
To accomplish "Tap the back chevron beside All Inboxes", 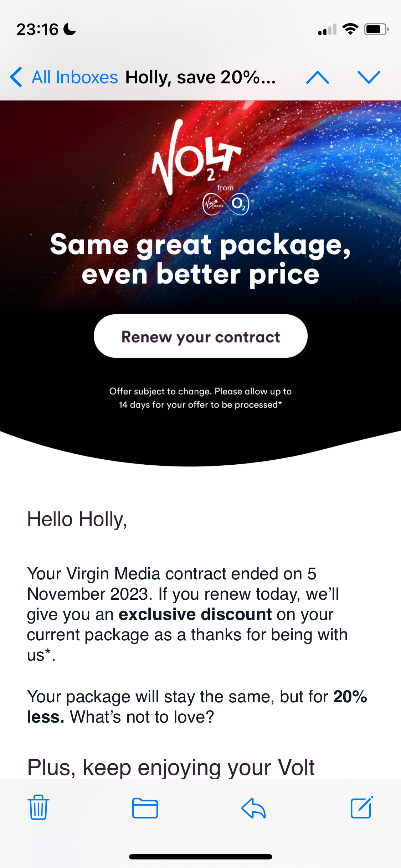I will (16, 77).
